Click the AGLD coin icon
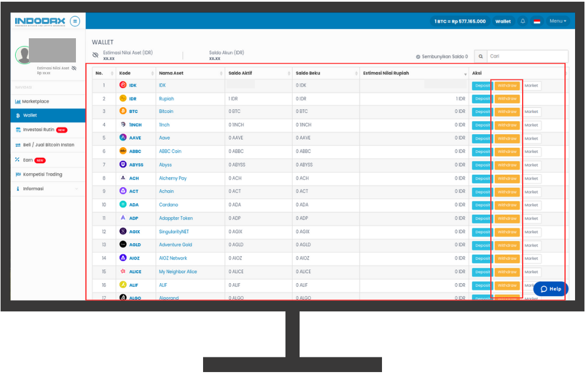Viewport: 588px width, 375px height. click(123, 244)
